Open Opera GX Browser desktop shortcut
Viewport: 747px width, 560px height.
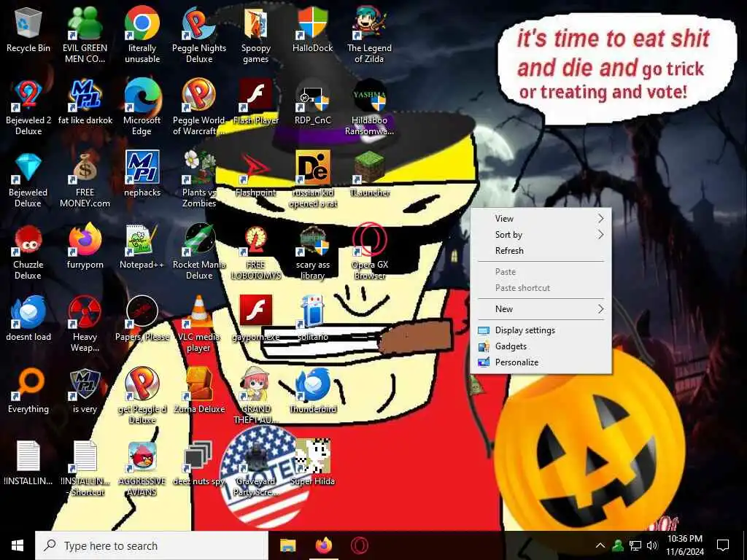(x=369, y=252)
